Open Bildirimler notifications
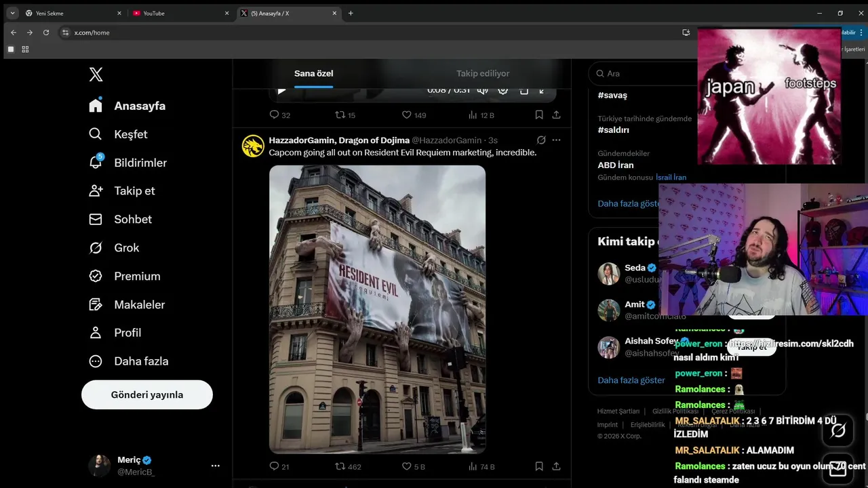868x488 pixels. click(128, 163)
